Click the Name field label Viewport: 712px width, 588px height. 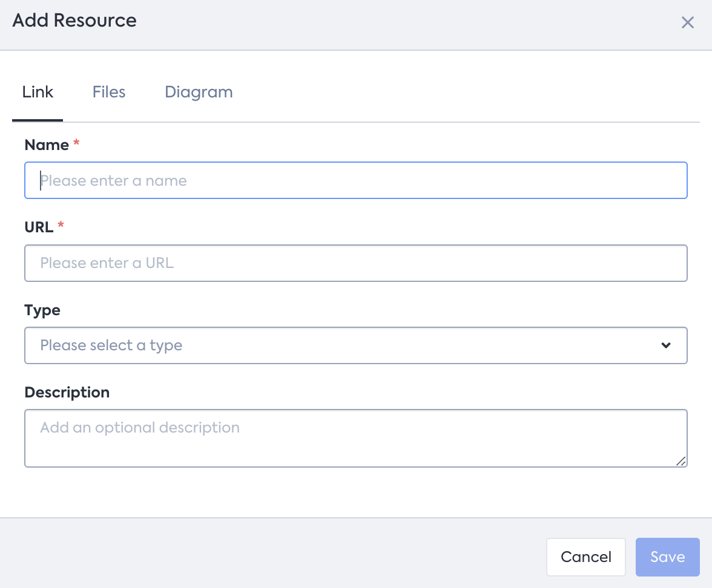point(47,145)
